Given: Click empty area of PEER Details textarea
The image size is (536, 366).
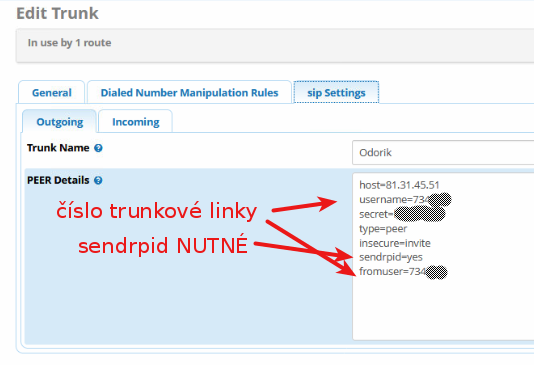Looking at the screenshot, I should (x=443, y=308).
